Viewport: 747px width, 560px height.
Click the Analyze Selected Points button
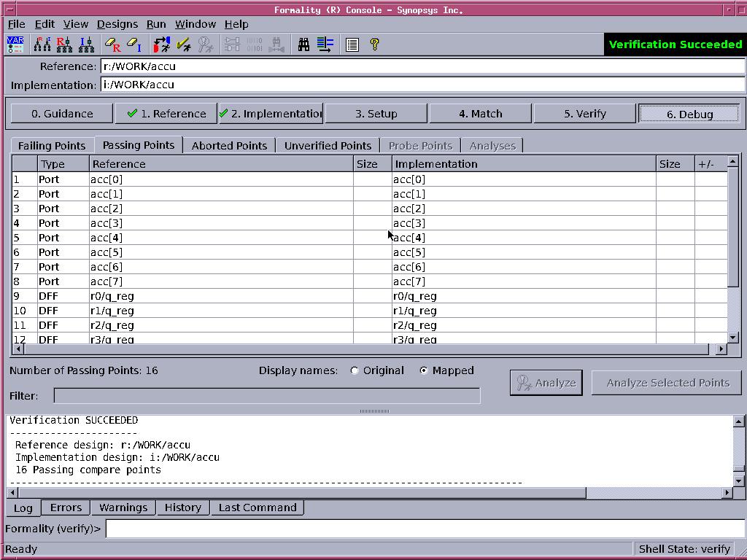pyautogui.click(x=667, y=383)
